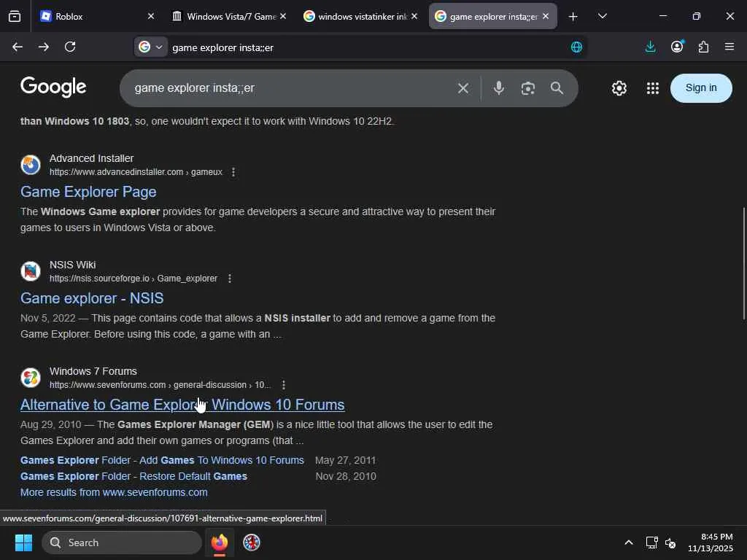Open more options for Advanced Installer result
The image size is (747, 560).
pyautogui.click(x=233, y=172)
